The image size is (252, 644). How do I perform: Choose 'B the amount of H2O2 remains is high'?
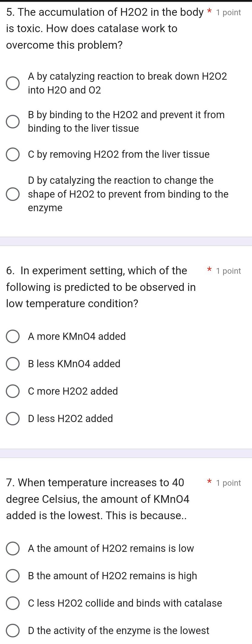[12, 576]
